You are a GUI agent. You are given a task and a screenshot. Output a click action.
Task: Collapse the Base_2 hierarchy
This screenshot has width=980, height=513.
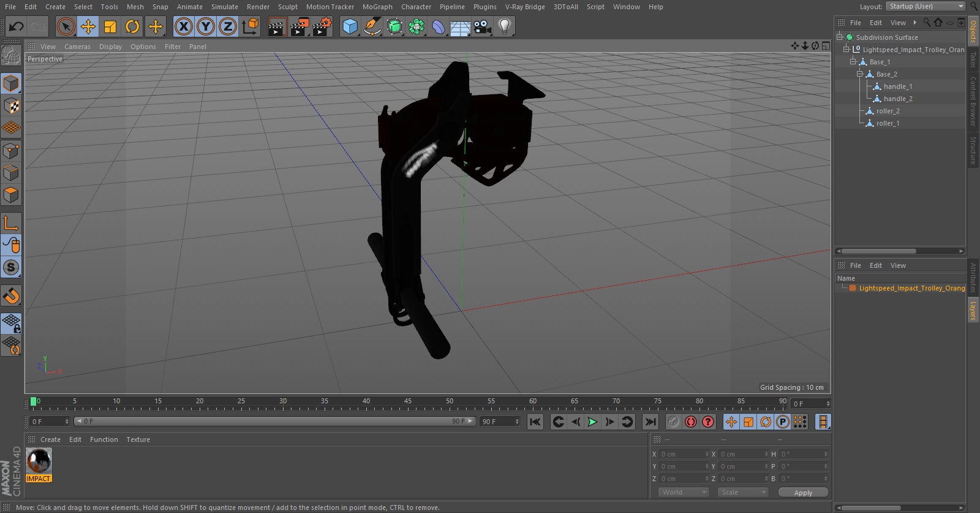pos(859,74)
